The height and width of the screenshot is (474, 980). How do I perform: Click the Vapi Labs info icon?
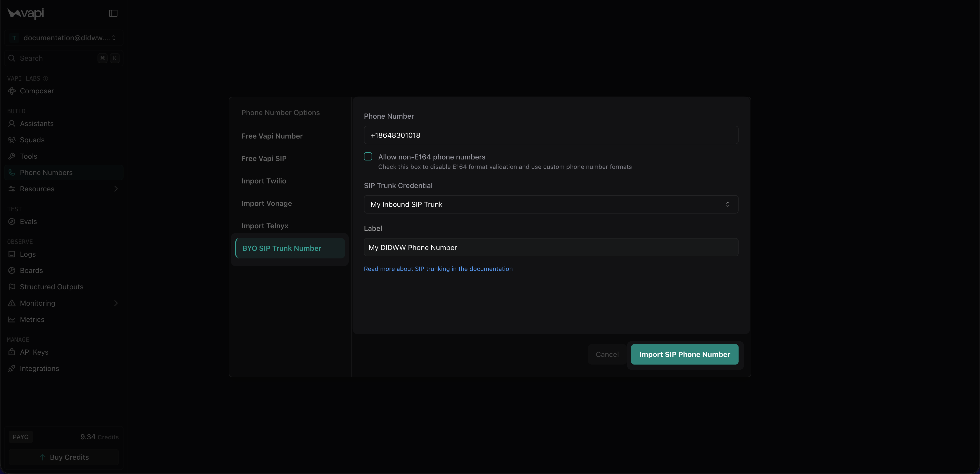click(45, 79)
